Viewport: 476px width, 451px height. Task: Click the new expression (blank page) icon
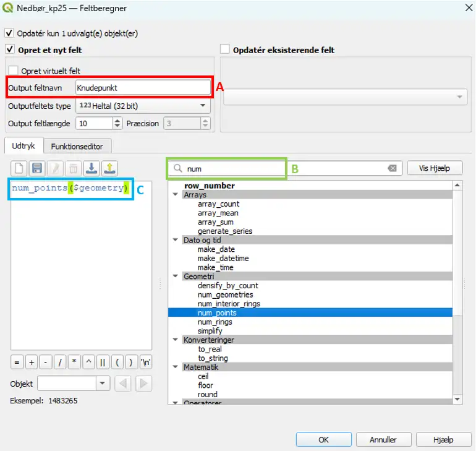(x=19, y=168)
